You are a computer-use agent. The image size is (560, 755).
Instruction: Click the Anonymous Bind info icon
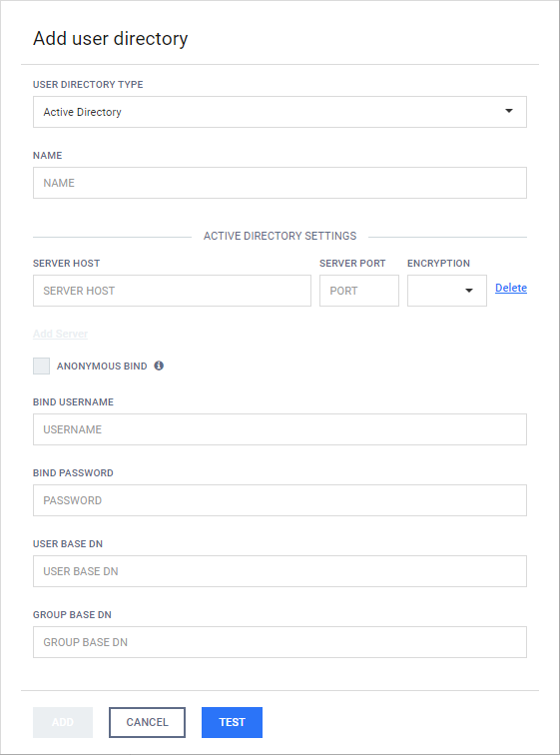(x=159, y=366)
